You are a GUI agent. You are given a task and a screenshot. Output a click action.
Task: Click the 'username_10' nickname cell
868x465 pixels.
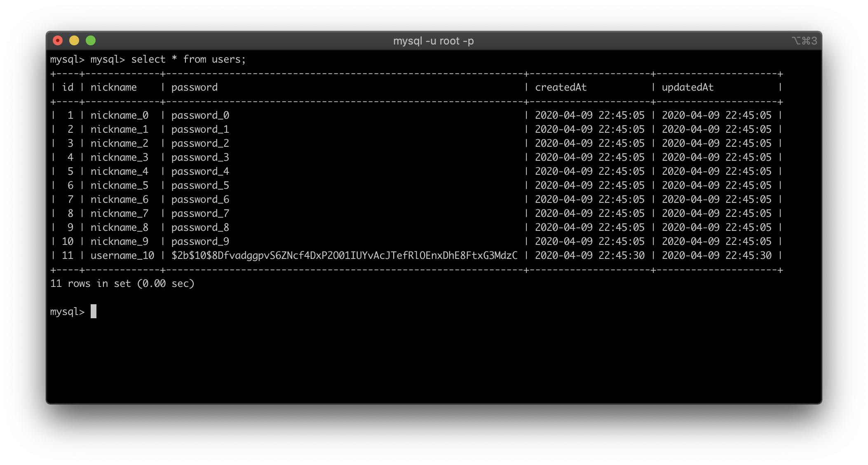coord(122,256)
